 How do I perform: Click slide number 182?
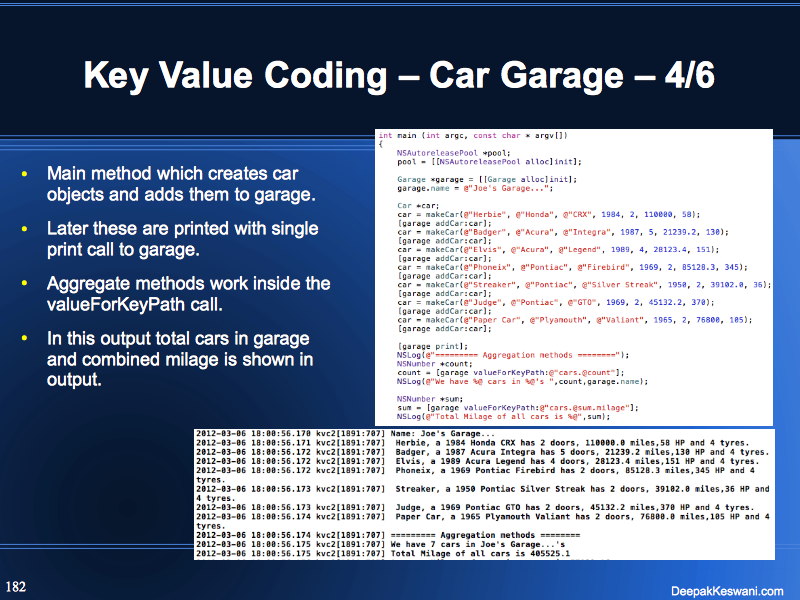pos(16,584)
